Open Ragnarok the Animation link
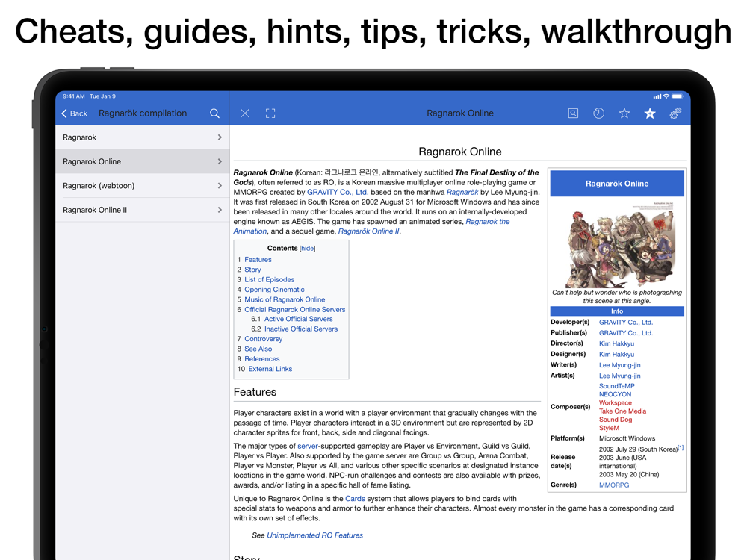Screen dimensions: 747x560 [x=487, y=222]
